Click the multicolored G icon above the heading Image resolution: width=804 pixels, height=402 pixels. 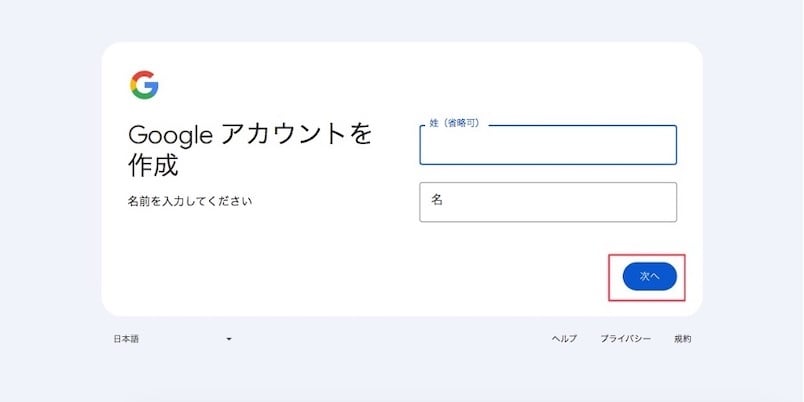pos(144,85)
